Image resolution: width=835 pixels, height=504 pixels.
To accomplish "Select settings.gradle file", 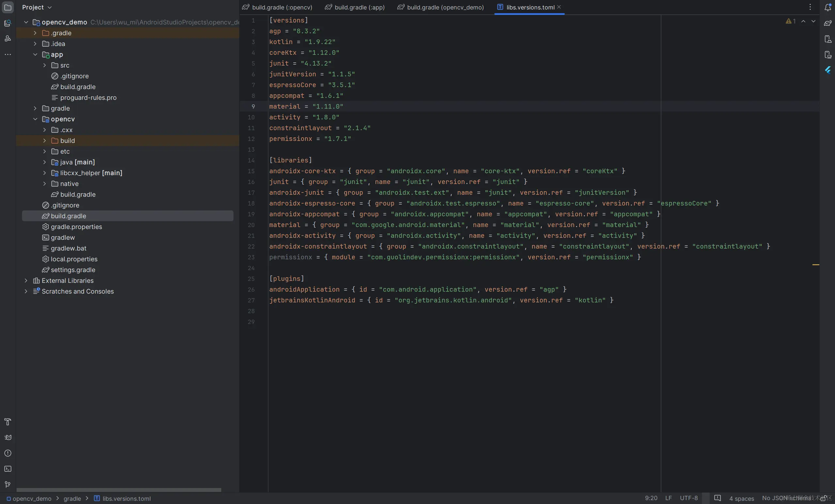I will pos(69,270).
